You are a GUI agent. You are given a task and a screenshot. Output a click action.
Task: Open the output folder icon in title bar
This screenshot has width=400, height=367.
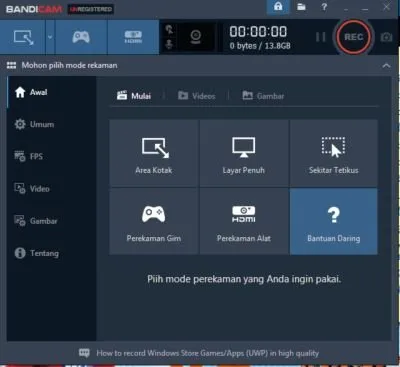click(301, 7)
